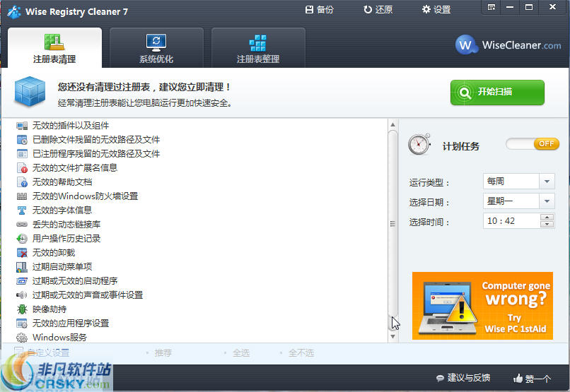Open the title bar menu icon beside minimize
Screen dimensions: 570x392
492,7
